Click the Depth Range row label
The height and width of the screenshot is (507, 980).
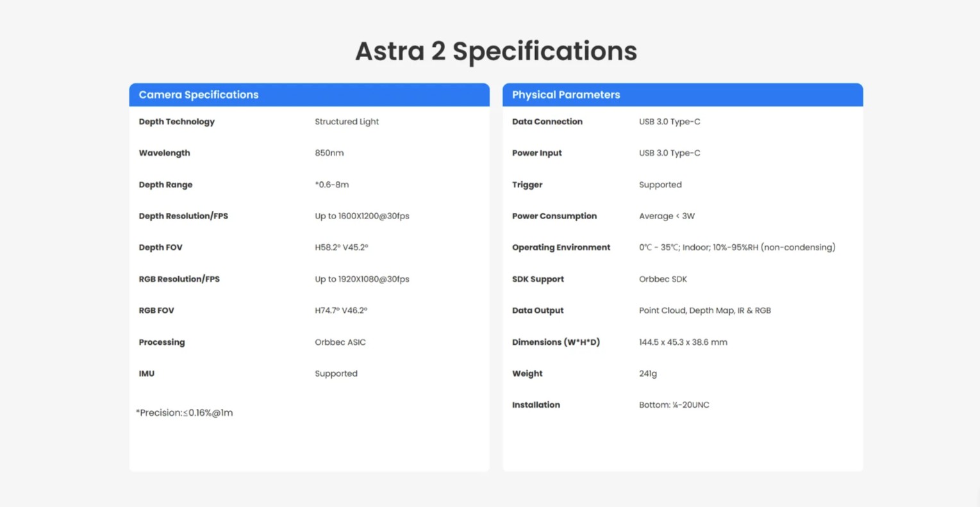tap(165, 185)
